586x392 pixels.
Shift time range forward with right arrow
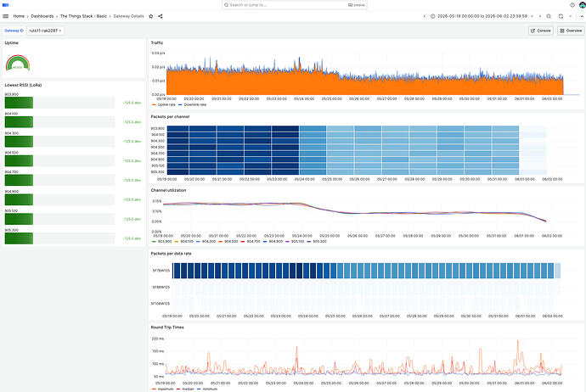point(540,16)
